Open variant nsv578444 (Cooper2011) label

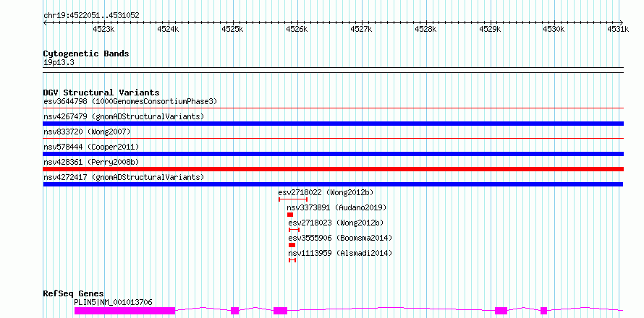(91, 147)
